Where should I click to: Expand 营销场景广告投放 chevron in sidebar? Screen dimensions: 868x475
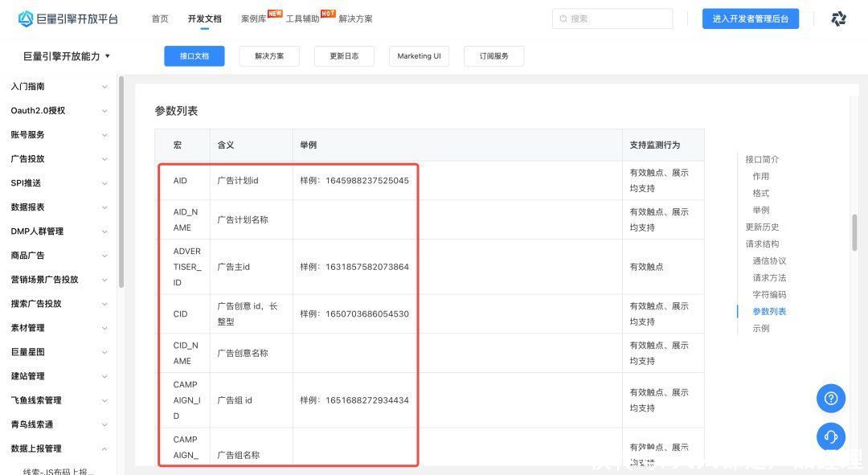pos(104,280)
